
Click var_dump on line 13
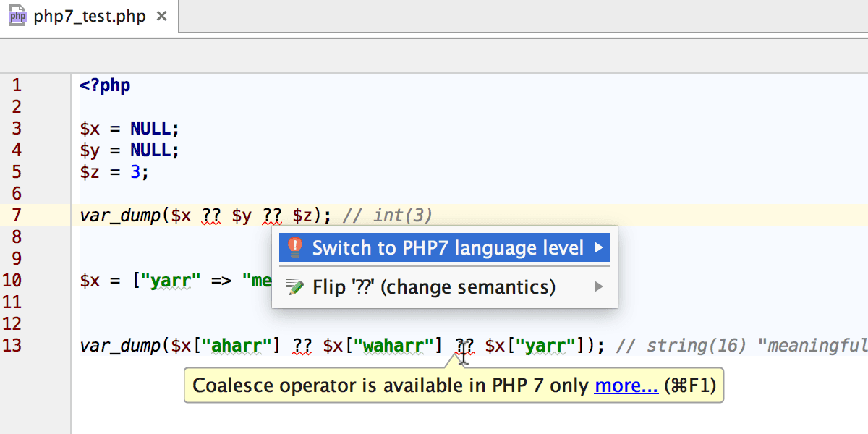(x=121, y=346)
